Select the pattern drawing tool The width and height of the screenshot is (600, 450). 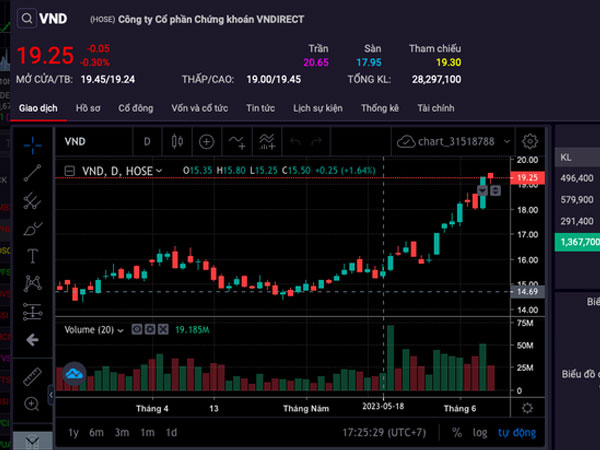click(33, 284)
